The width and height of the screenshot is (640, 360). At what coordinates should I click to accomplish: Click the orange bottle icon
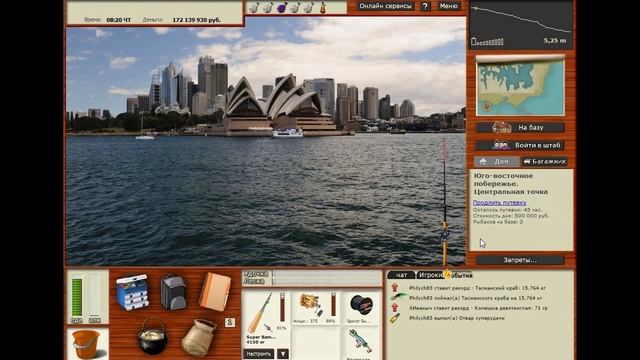point(323,7)
